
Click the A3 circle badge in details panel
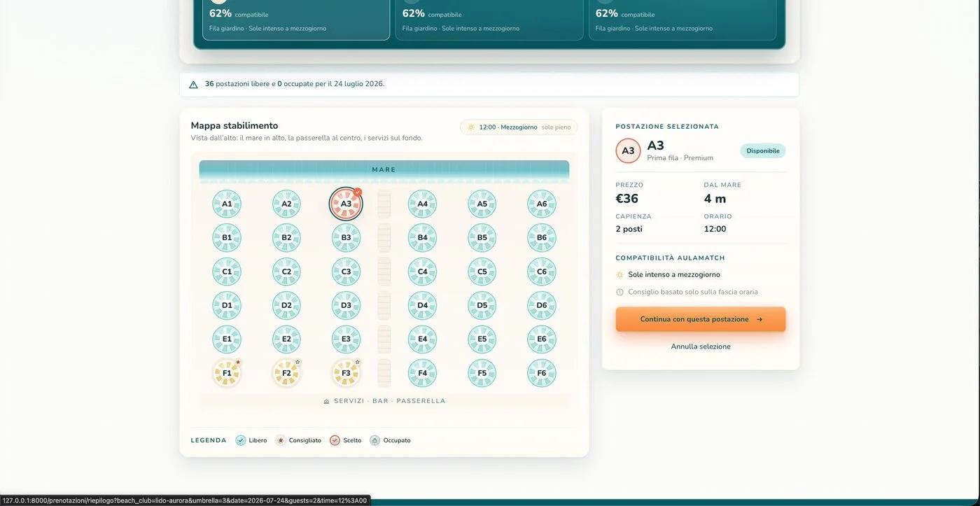click(x=628, y=150)
